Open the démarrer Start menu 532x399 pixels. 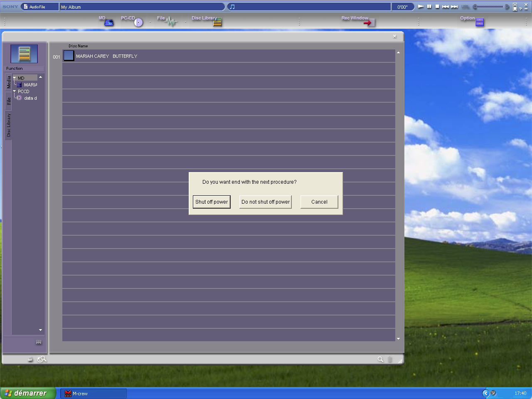tap(28, 393)
